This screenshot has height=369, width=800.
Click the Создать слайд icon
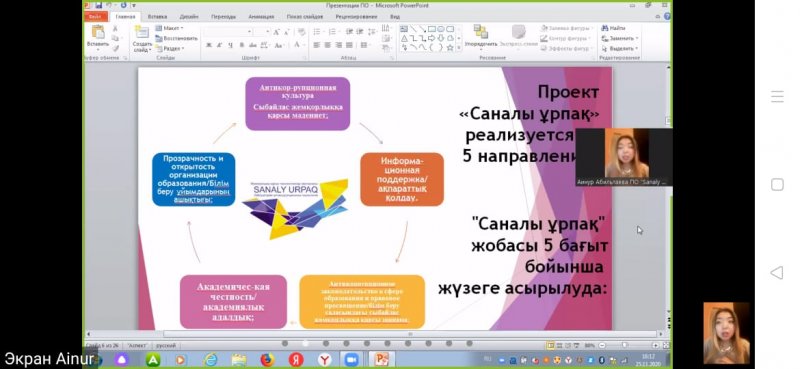(142, 33)
